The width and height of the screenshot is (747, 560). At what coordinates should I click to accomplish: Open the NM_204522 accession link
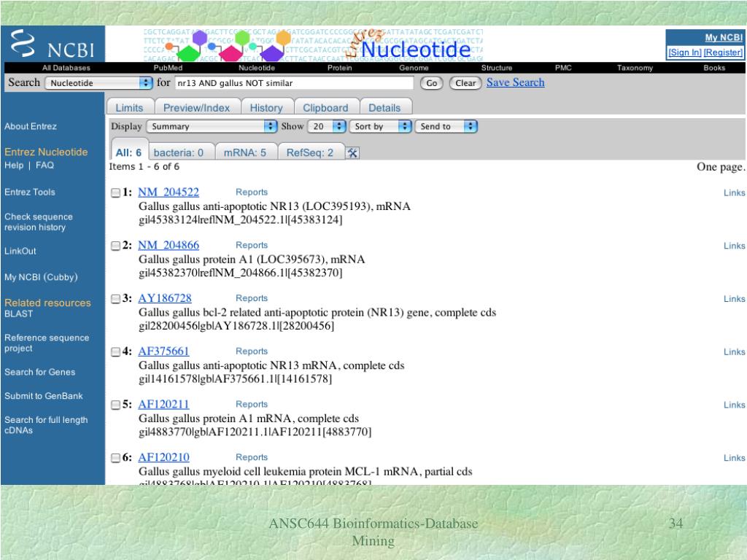coord(169,192)
